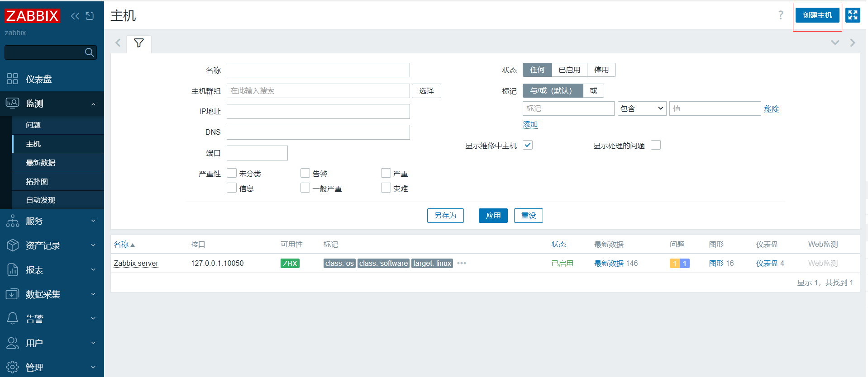This screenshot has height=377, width=868.
Task: Enable 显示处理的问题 checkbox
Action: click(x=656, y=145)
